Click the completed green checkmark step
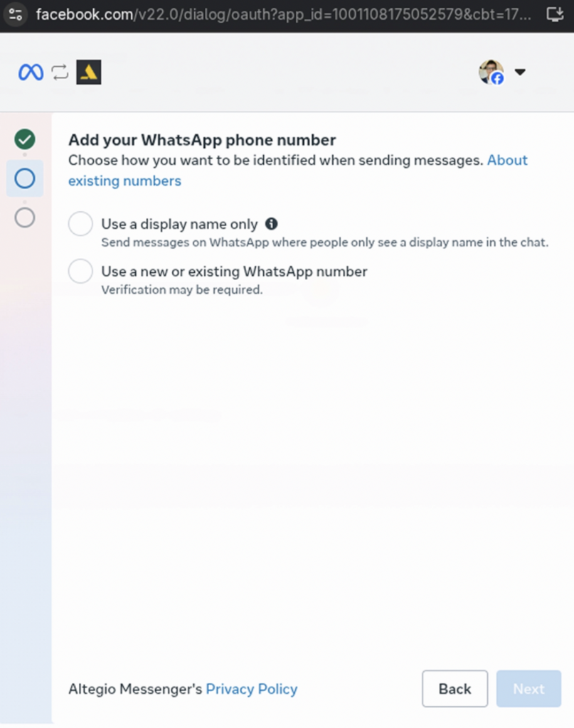Image resolution: width=574 pixels, height=728 pixels. [25, 139]
